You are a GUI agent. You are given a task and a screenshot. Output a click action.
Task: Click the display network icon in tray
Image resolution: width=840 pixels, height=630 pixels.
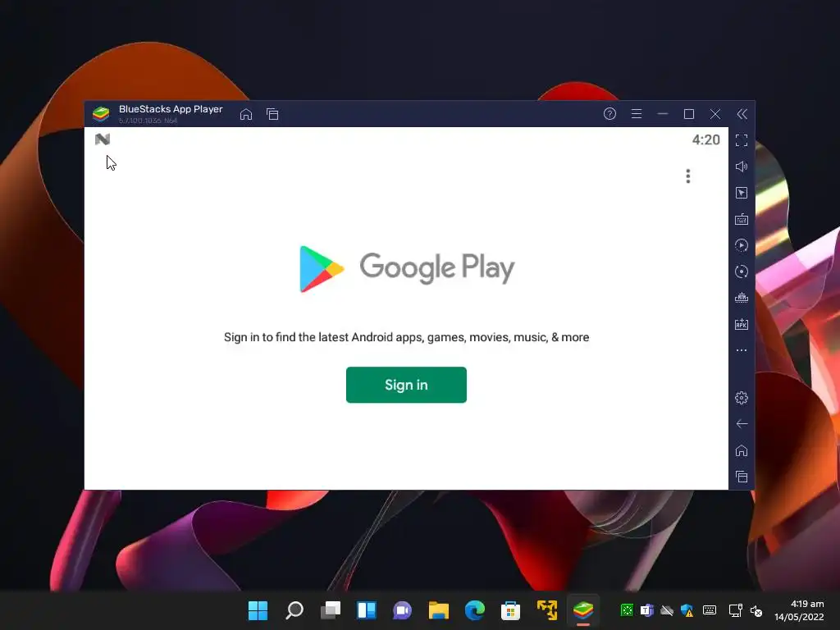736,610
